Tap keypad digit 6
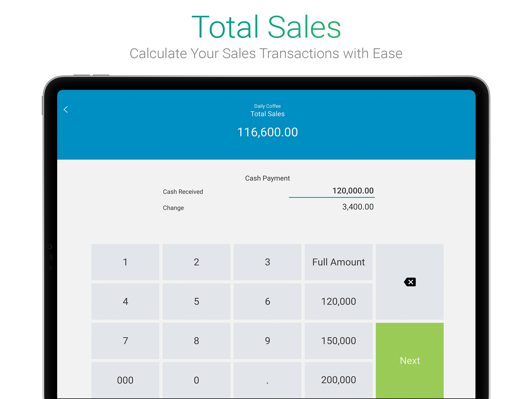This screenshot has width=532, height=399. point(267,302)
